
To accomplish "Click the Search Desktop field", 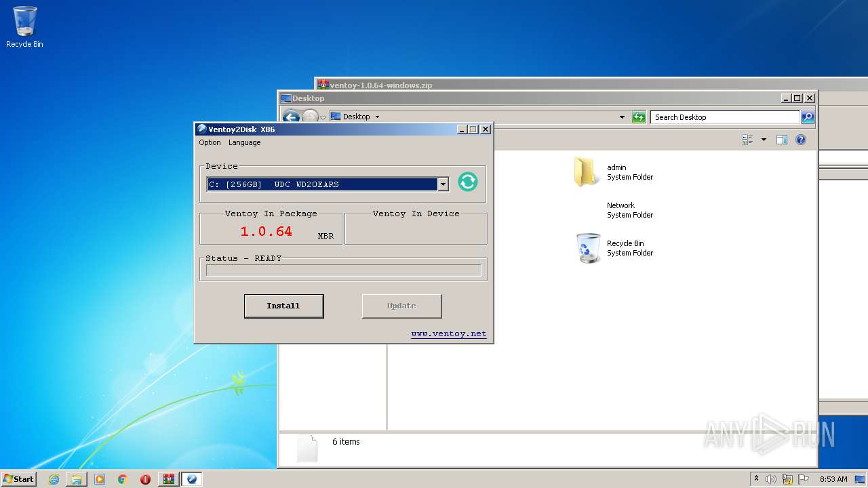I will tap(725, 117).
